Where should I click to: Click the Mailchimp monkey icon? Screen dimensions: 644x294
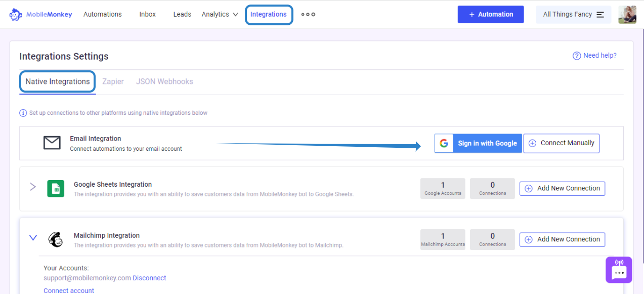coord(56,240)
